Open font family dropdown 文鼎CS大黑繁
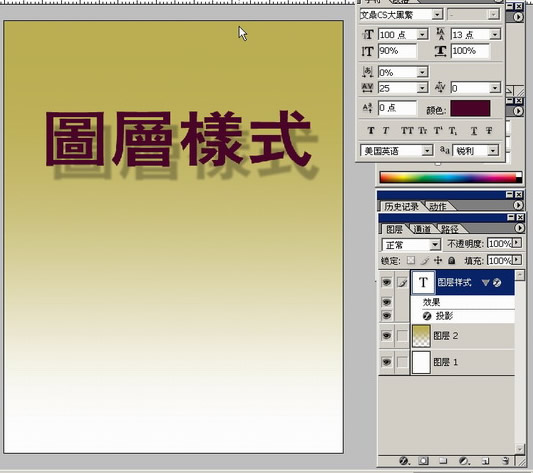The image size is (533, 473). [x=437, y=15]
